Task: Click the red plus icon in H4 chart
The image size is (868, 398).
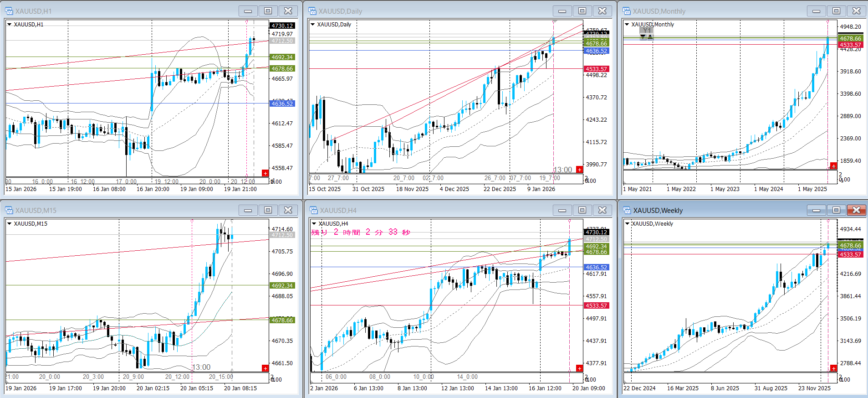Action: (x=579, y=368)
